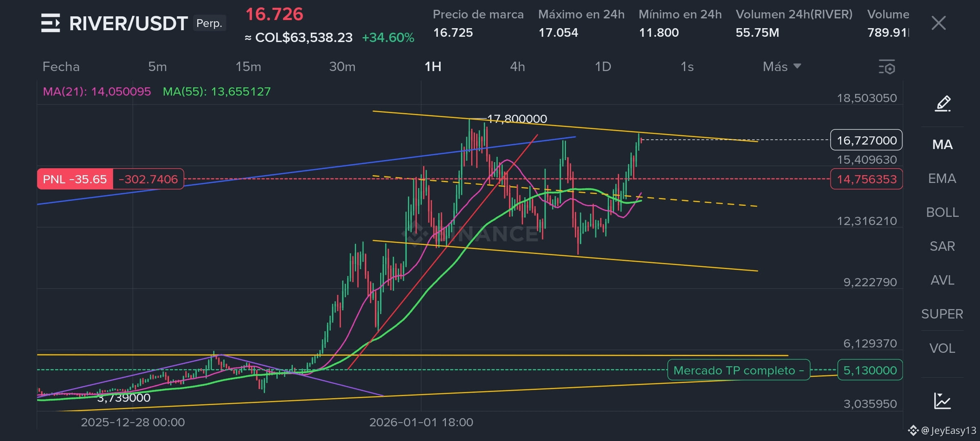
Task: Toggle the BOLL indicator
Action: 942,212
